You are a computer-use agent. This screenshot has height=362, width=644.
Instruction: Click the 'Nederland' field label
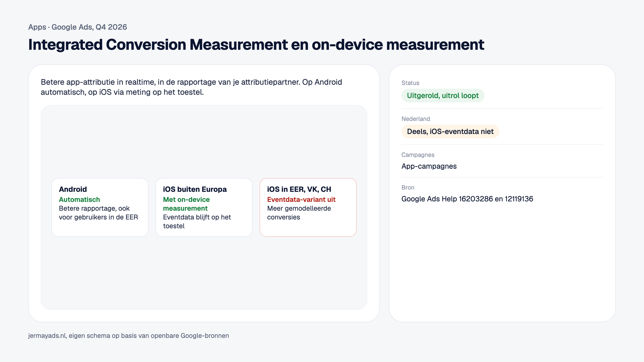[416, 119]
